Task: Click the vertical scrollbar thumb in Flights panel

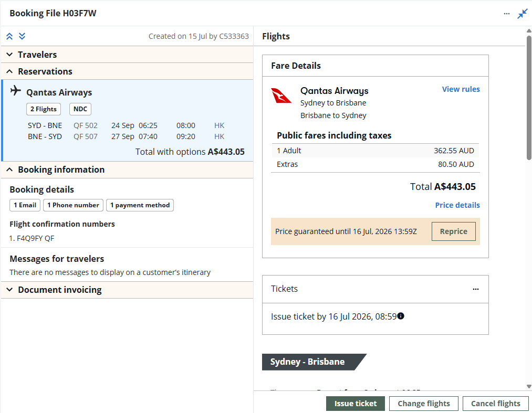Action: point(529,98)
